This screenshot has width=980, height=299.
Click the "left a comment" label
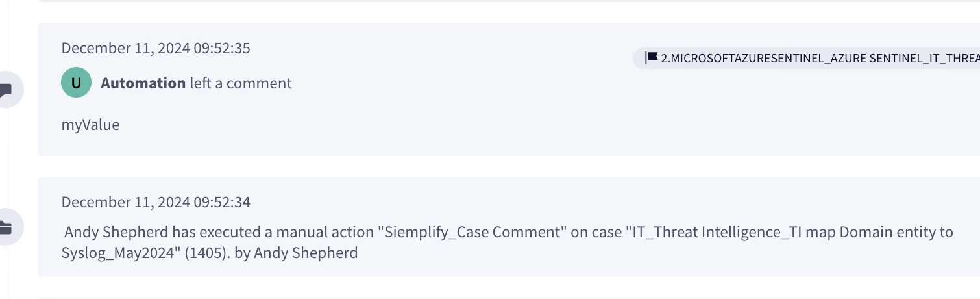coord(241,83)
